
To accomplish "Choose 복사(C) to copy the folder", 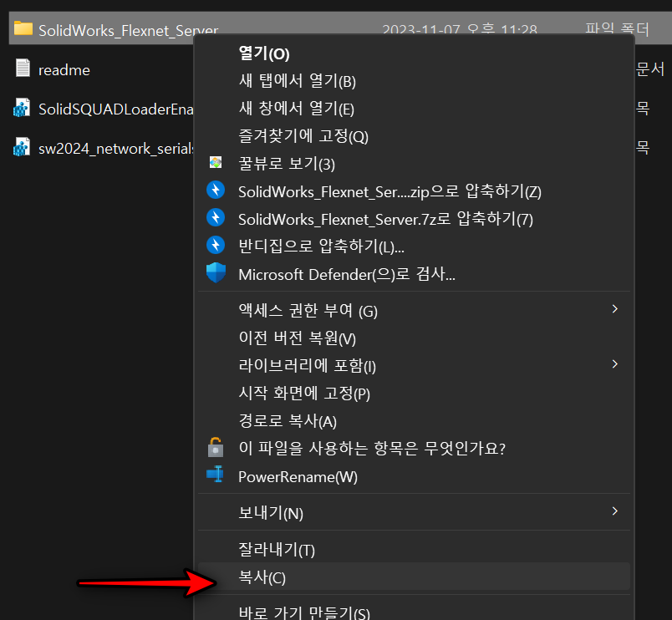I will (414, 577).
